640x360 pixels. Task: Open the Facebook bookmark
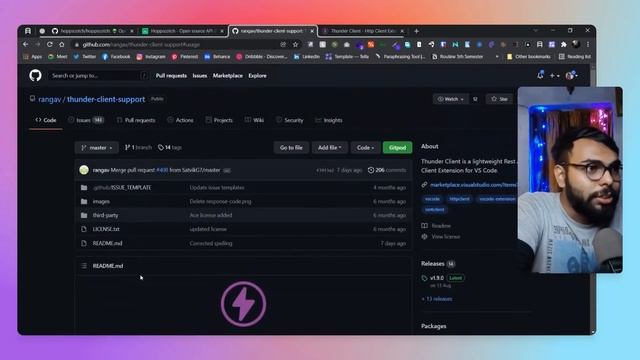[x=116, y=57]
